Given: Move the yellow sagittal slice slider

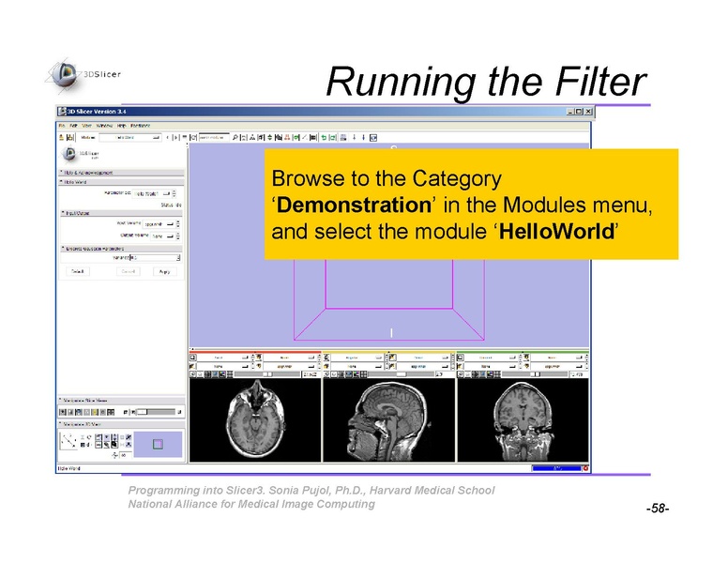Looking at the screenshot, I should [x=401, y=374].
